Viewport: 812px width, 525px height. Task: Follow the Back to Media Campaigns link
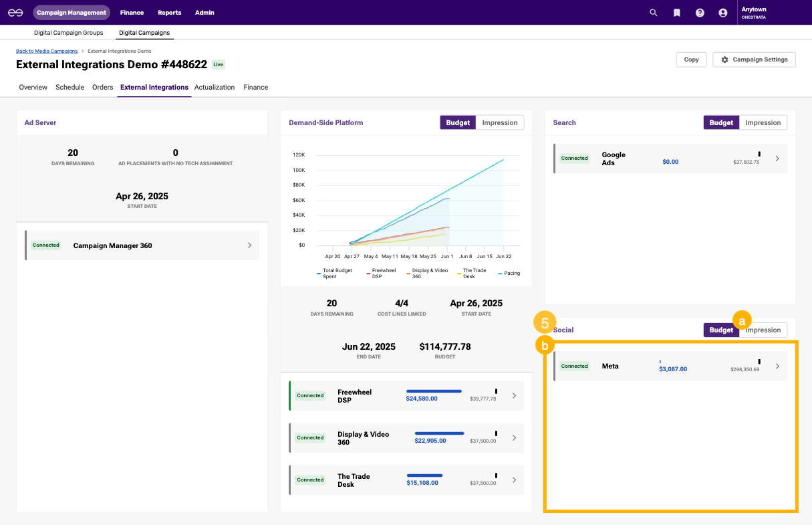[x=47, y=51]
